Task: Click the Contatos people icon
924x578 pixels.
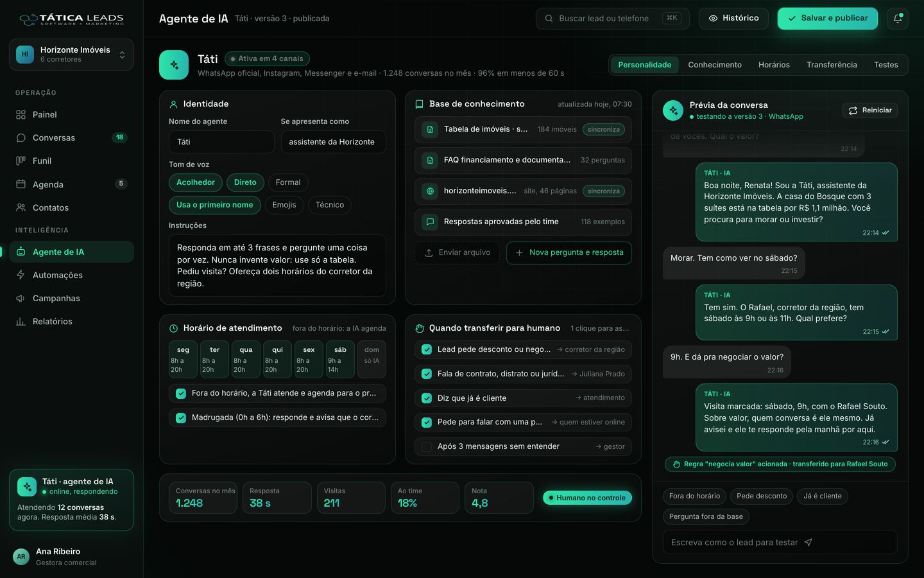Action: tap(21, 207)
